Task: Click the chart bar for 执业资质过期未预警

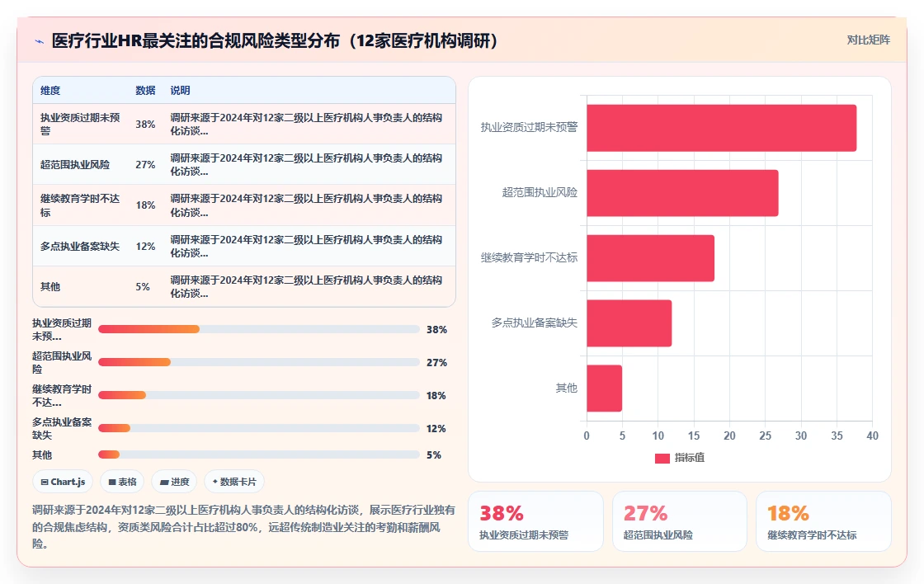Action: click(x=721, y=128)
